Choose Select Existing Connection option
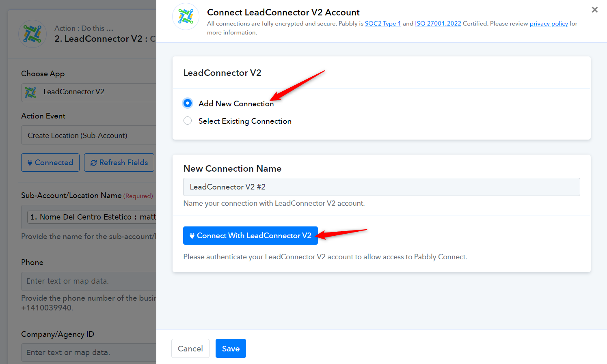 tap(188, 121)
